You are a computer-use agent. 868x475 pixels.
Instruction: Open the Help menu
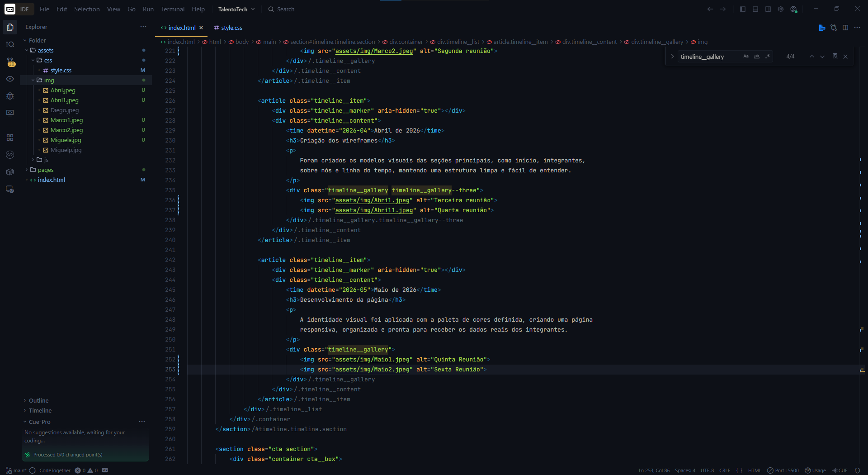pos(198,9)
